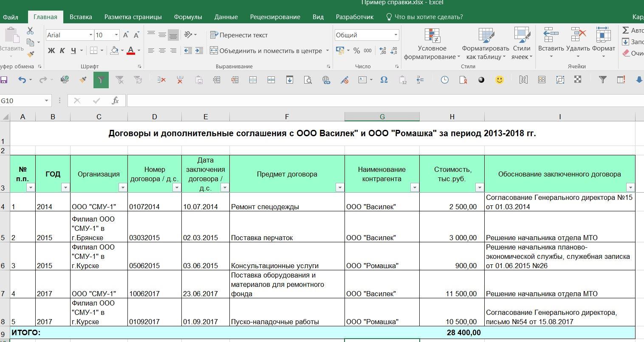Click the Copy icon in the clipboard group
Viewport: 644px width, 342px height.
[x=30, y=42]
